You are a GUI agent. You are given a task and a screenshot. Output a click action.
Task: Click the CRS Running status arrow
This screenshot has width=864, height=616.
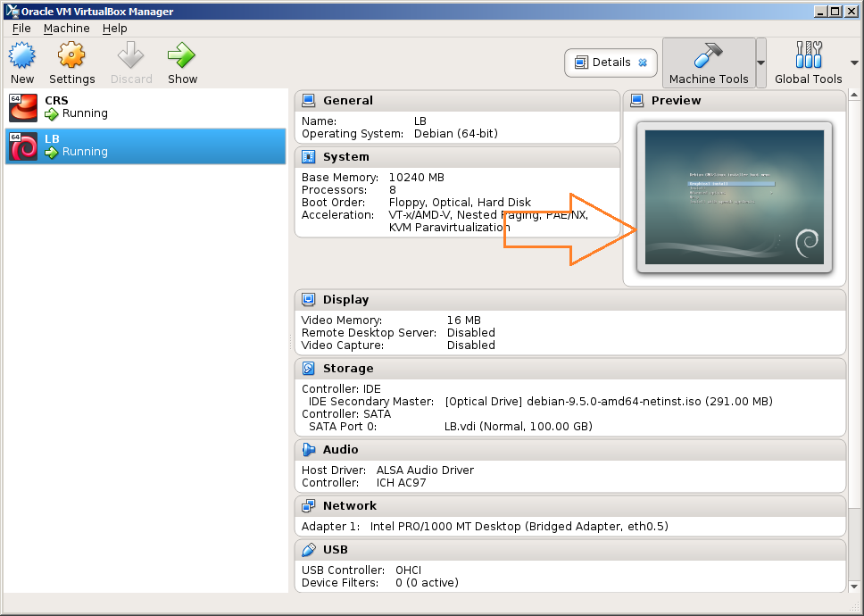(51, 114)
